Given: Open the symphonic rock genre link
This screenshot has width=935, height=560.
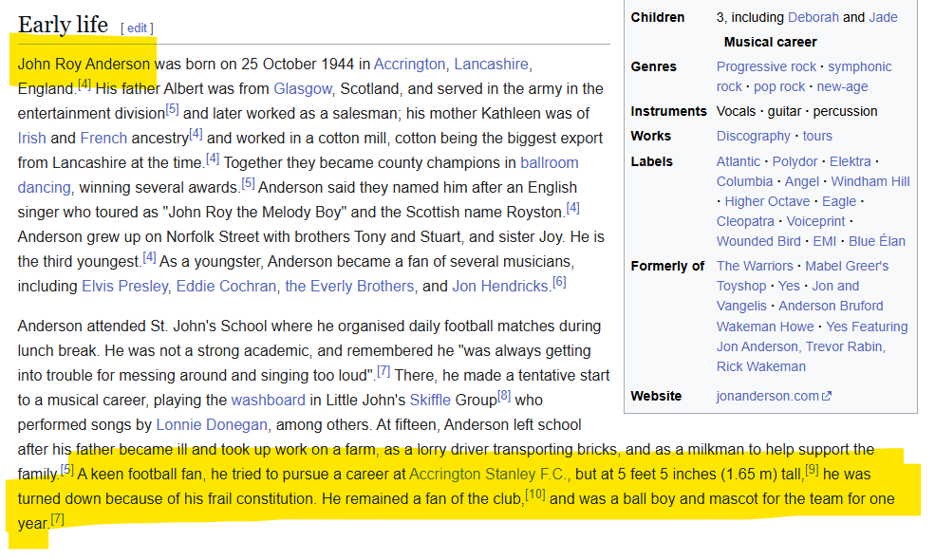Looking at the screenshot, I should coord(804,77).
